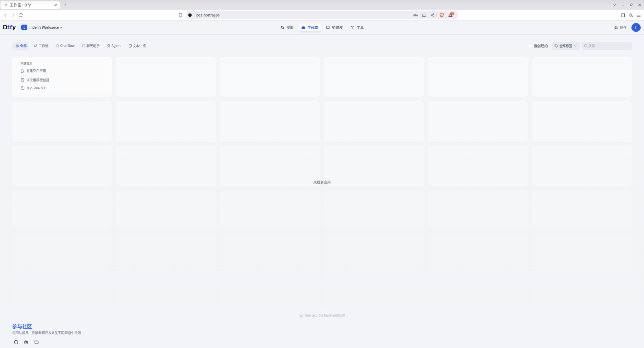Open the tab search chevron in title bar
The width and height of the screenshot is (644, 348).
coord(614,5)
